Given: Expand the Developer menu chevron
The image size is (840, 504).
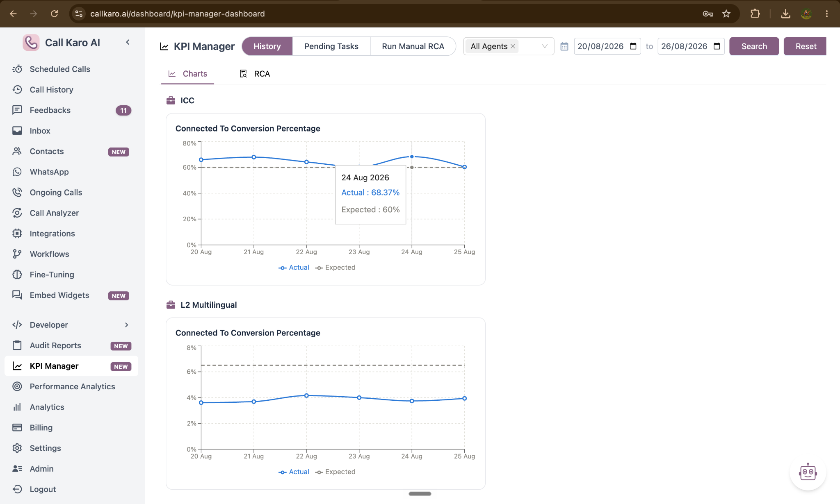Looking at the screenshot, I should [127, 325].
